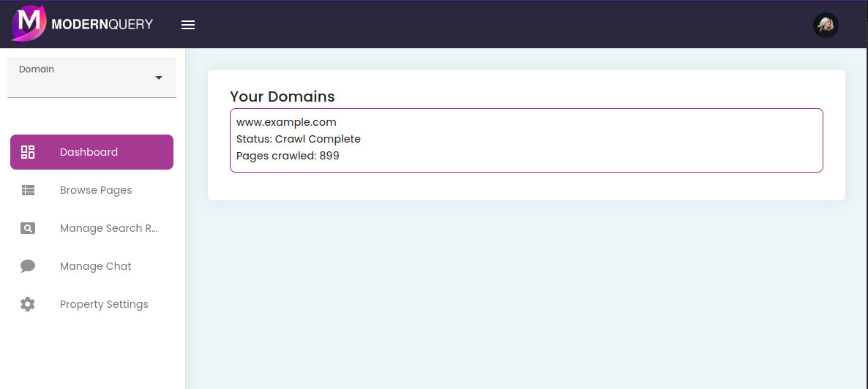The height and width of the screenshot is (389, 868).
Task: Click the ModernQuery M logo icon
Action: click(x=28, y=23)
